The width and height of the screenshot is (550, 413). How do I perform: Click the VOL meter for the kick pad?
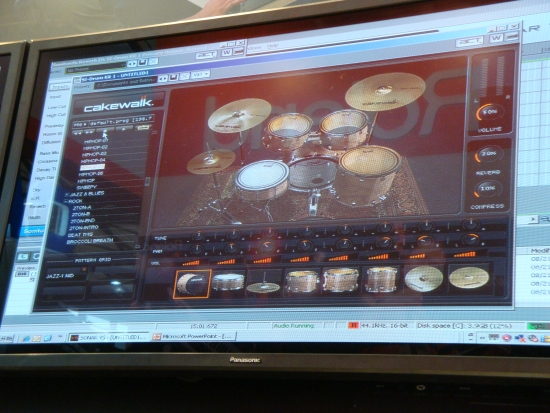(x=191, y=262)
